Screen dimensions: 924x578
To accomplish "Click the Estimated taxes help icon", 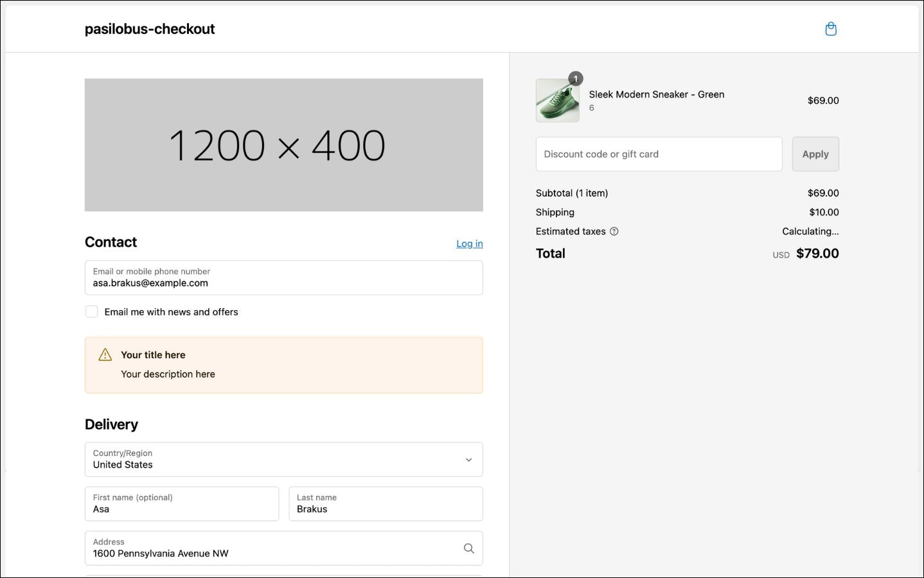I will (614, 231).
